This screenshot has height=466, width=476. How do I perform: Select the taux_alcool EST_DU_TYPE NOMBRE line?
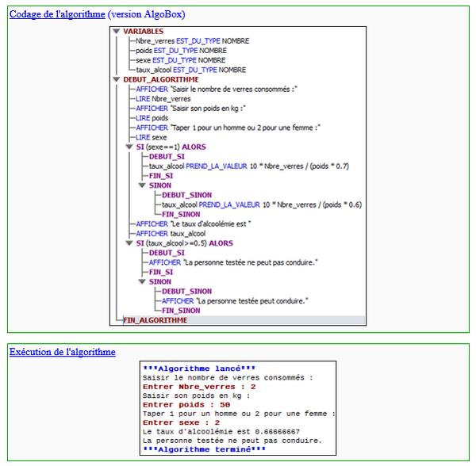[x=191, y=70]
